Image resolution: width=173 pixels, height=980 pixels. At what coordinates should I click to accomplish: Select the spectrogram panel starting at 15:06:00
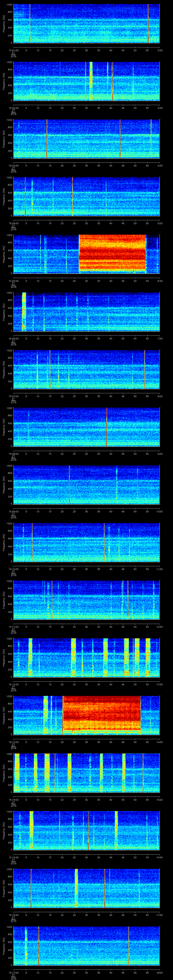(87, 312)
